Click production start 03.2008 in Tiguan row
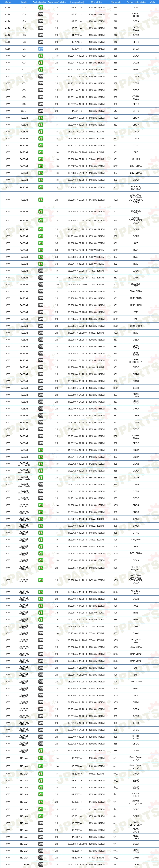 point(77,851)
